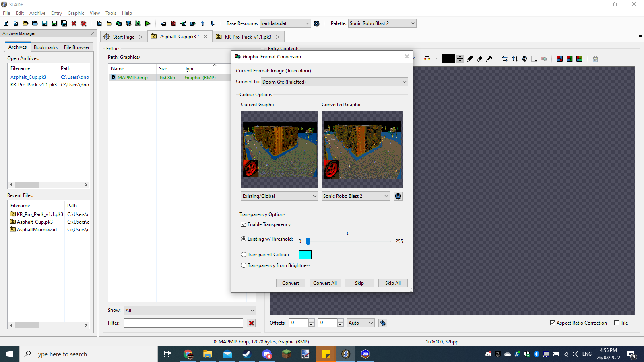Click the cyan transparent colour swatch
The image size is (644, 362).
click(305, 255)
